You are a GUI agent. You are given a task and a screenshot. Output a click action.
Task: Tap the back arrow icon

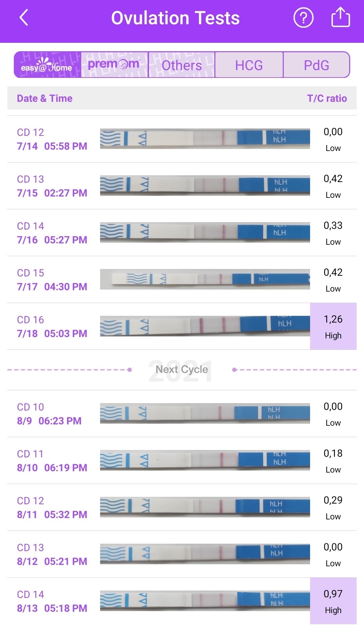24,18
